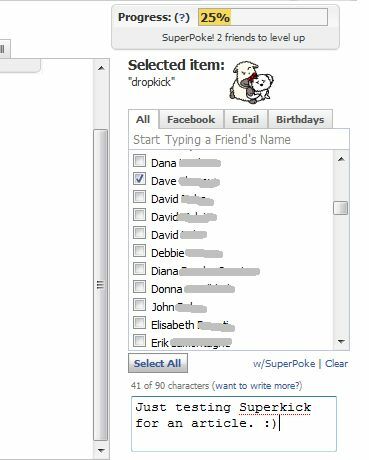Click left panel scroll down arrow
The image size is (369, 460).
(x=101, y=451)
